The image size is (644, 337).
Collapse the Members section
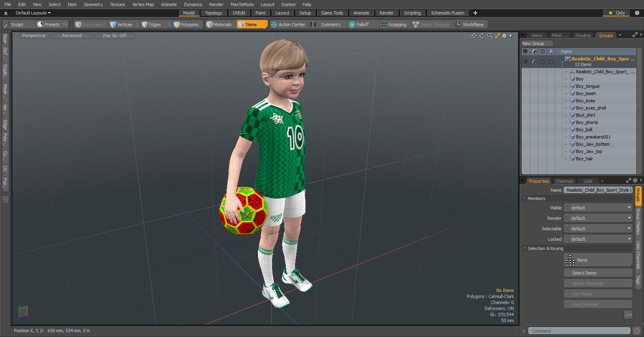click(524, 198)
